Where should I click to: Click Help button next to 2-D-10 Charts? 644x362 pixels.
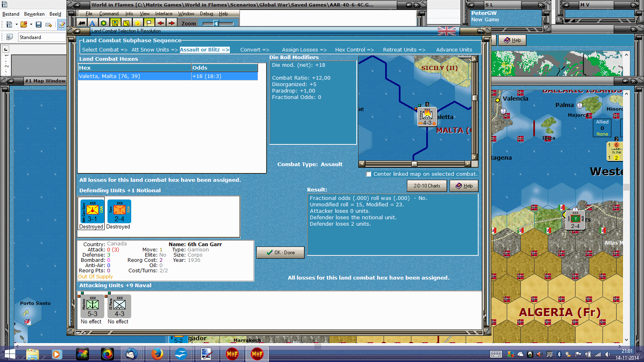(x=464, y=186)
